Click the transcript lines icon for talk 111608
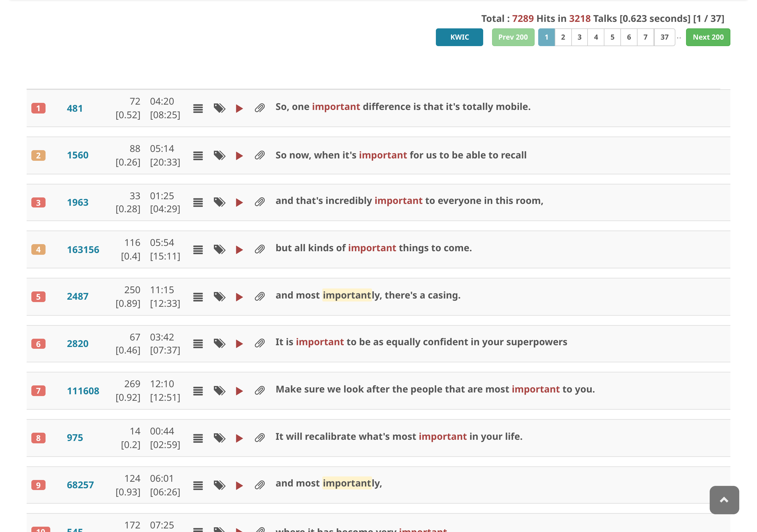 [198, 391]
